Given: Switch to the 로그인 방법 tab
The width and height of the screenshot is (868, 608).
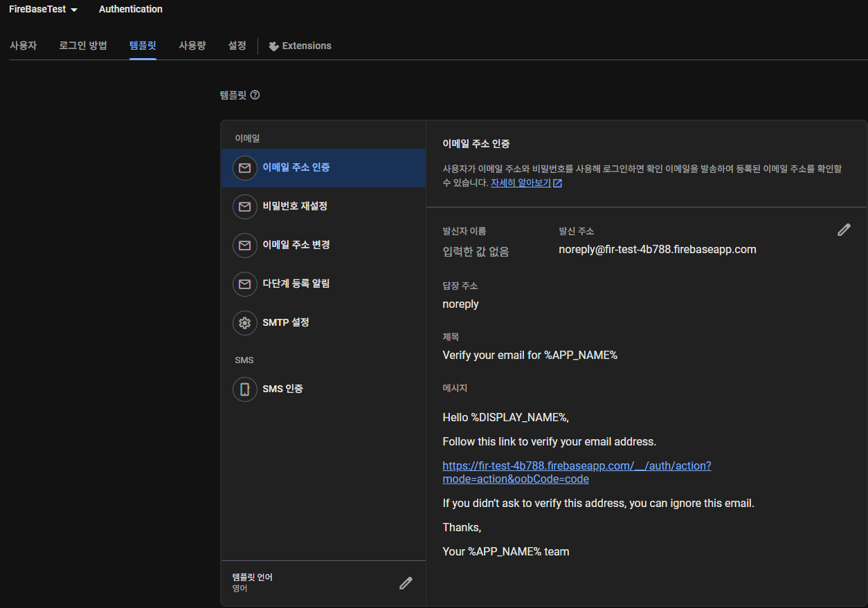Looking at the screenshot, I should click(x=83, y=46).
